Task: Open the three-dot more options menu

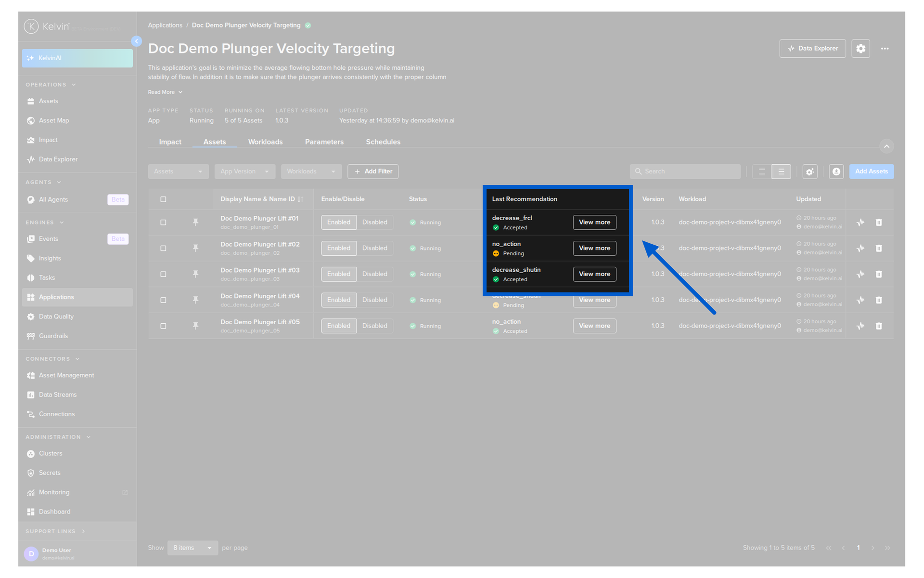Action: [x=885, y=49]
